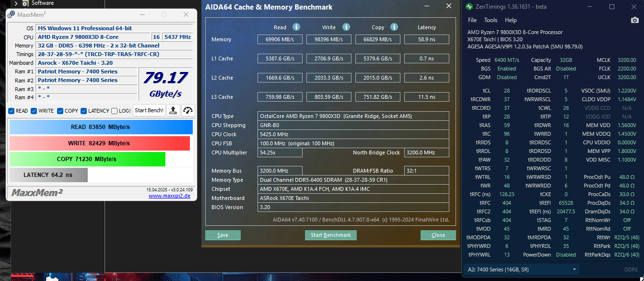The height and width of the screenshot is (281, 644).
Task: Expand the Software tree item arrow
Action: pyautogui.click(x=16, y=3)
